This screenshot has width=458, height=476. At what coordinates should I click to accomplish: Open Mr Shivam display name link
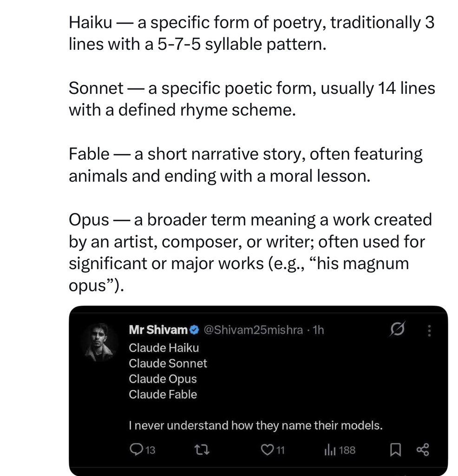(158, 330)
